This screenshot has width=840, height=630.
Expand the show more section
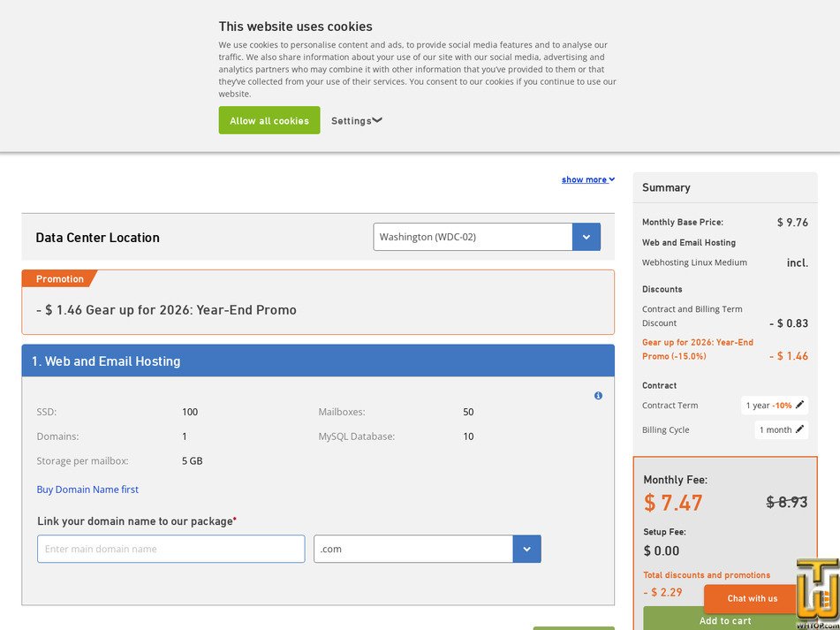tap(587, 178)
